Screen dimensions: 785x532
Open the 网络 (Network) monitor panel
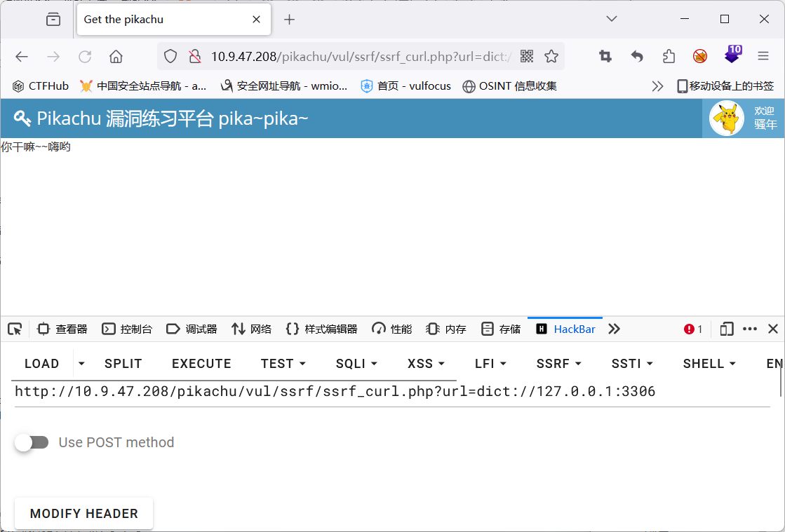click(250, 328)
